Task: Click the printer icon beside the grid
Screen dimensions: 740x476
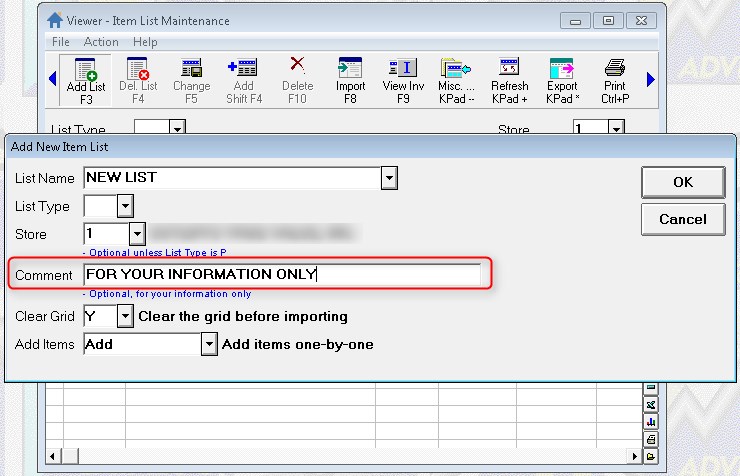Action: (650, 439)
